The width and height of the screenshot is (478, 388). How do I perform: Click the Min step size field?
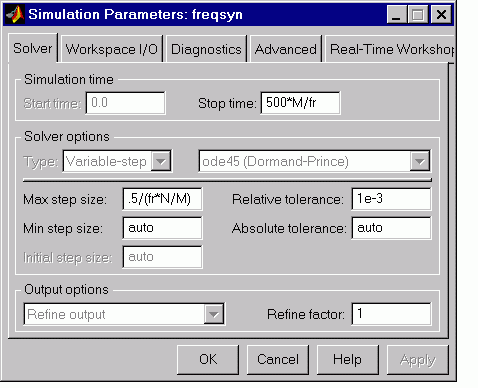(162, 228)
